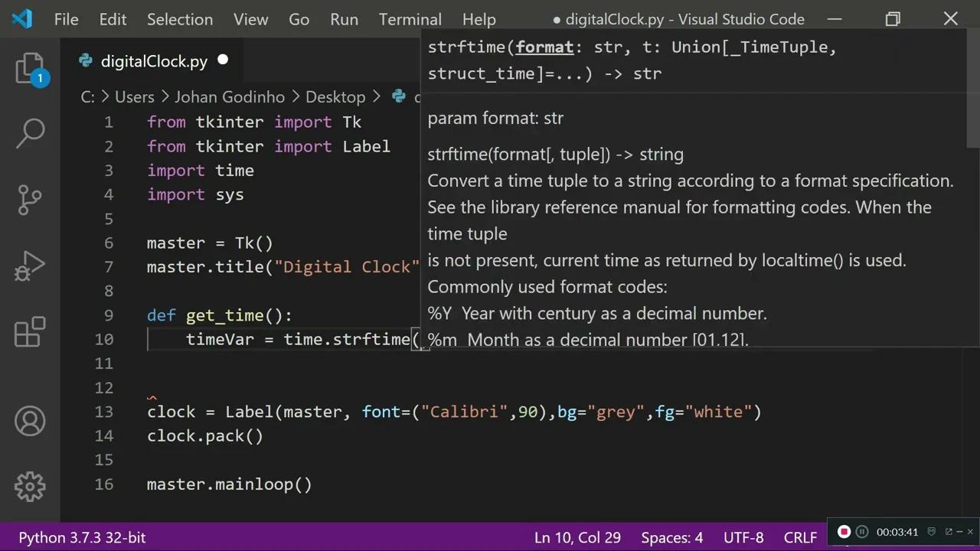Click the recorder pop-out icon

[949, 531]
